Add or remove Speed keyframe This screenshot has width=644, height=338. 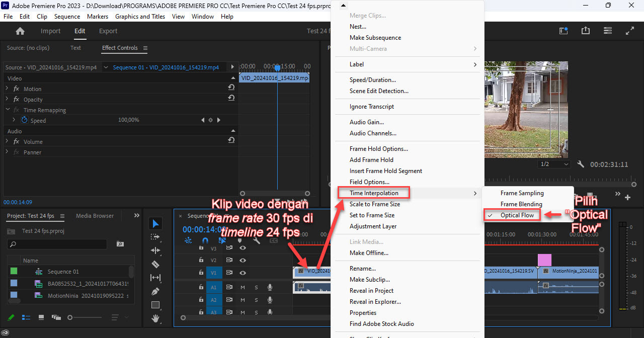211,120
